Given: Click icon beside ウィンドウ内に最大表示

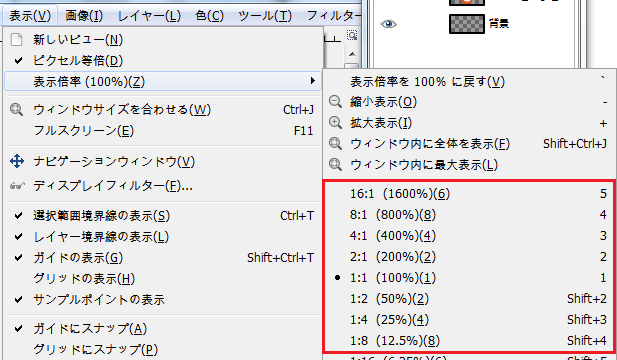Looking at the screenshot, I should tap(335, 164).
